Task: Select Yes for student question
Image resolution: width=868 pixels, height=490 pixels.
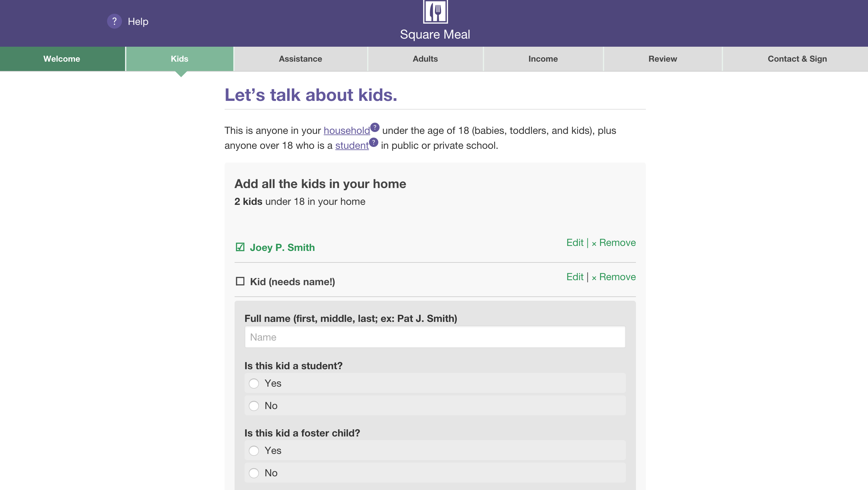Action: coord(254,384)
